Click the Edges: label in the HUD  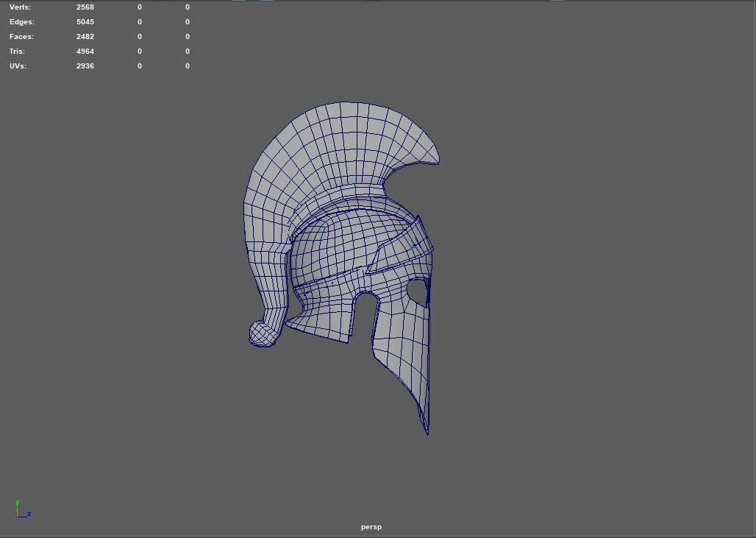point(22,22)
